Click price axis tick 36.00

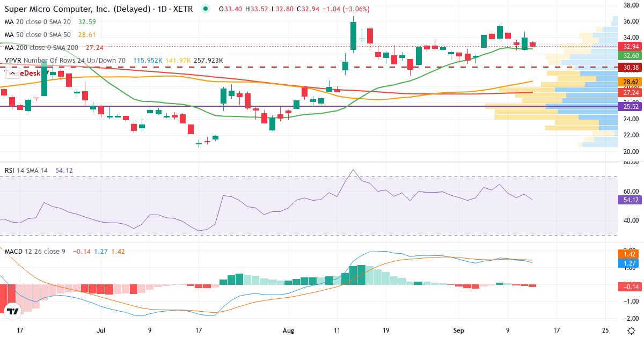tap(630, 21)
